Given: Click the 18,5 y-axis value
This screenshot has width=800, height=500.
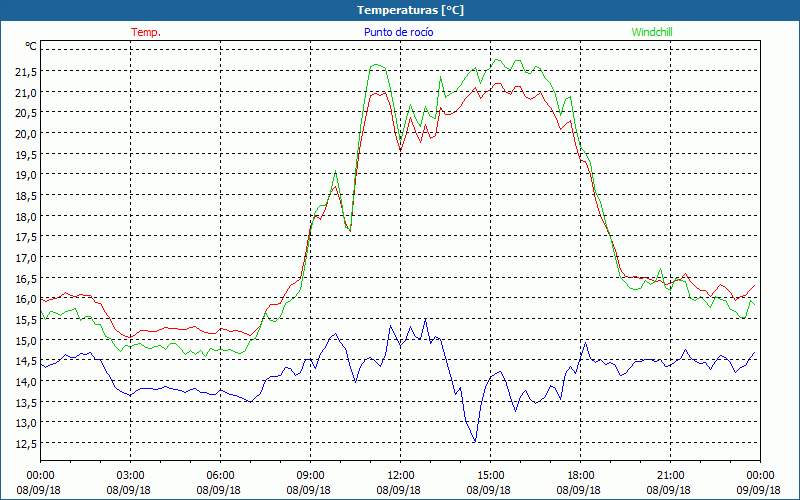Looking at the screenshot, I should click(x=26, y=196).
